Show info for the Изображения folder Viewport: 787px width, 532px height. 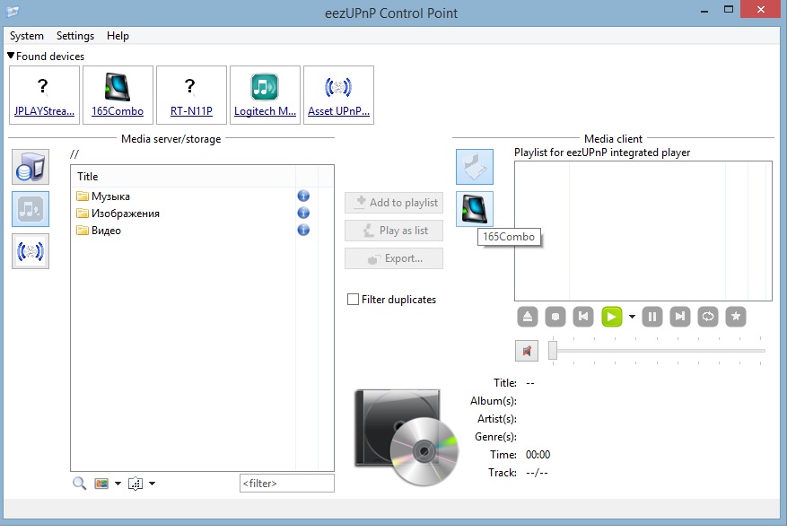[303, 213]
